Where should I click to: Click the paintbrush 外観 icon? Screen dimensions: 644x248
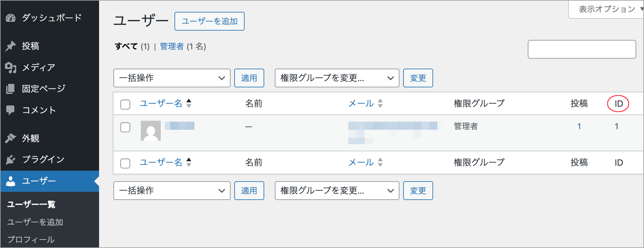(11, 138)
